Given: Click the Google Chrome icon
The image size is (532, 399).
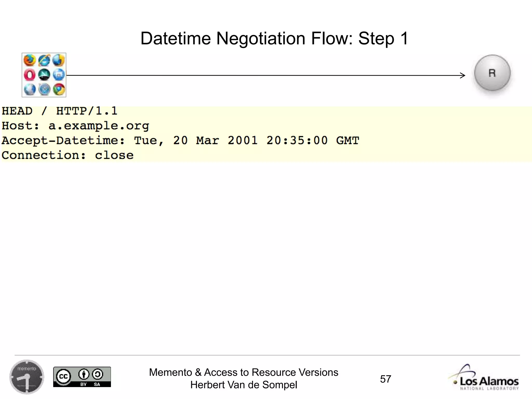Looking at the screenshot, I should coord(59,90).
